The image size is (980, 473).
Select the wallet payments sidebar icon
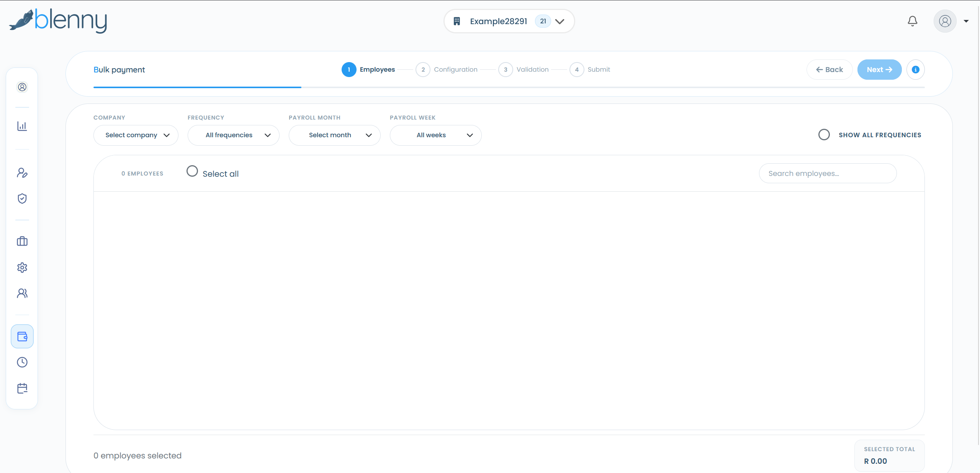pyautogui.click(x=22, y=337)
